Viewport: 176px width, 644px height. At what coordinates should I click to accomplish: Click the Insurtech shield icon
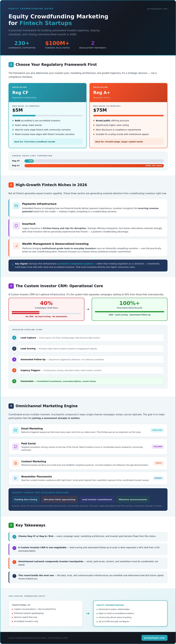click(x=16, y=226)
